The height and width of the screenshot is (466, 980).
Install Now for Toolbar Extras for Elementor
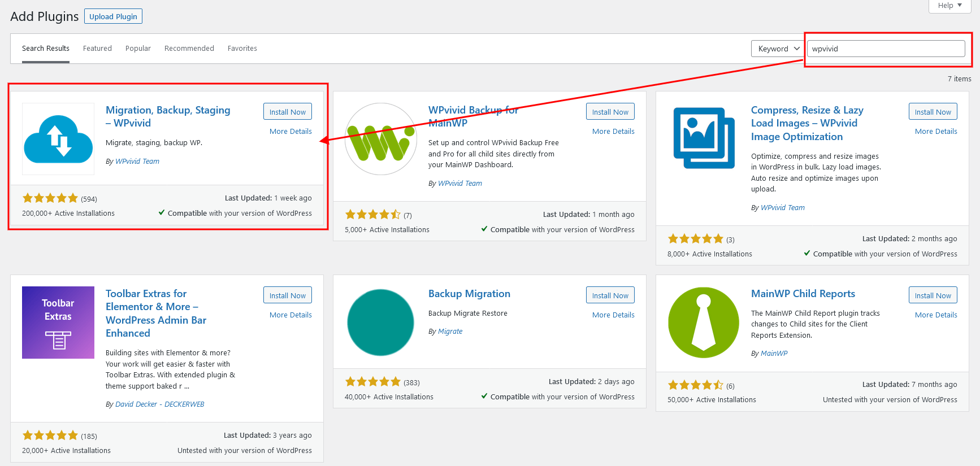click(288, 295)
